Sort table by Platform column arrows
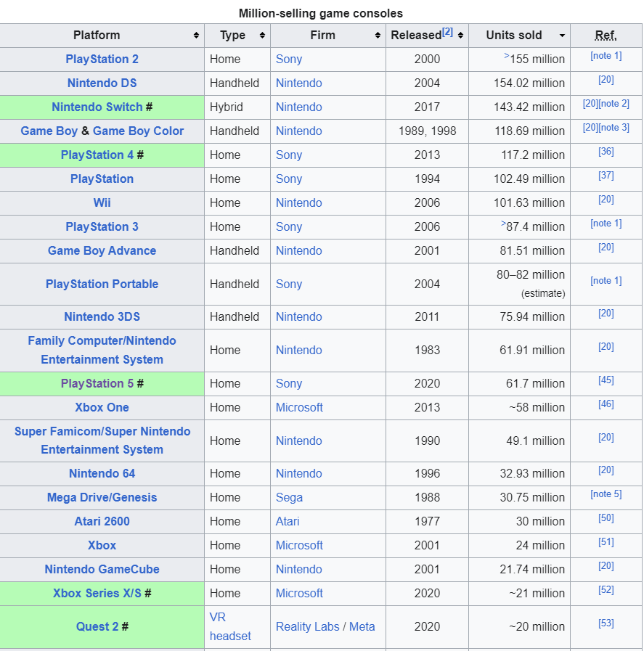Screen dimensions: 644x651 coord(196,36)
